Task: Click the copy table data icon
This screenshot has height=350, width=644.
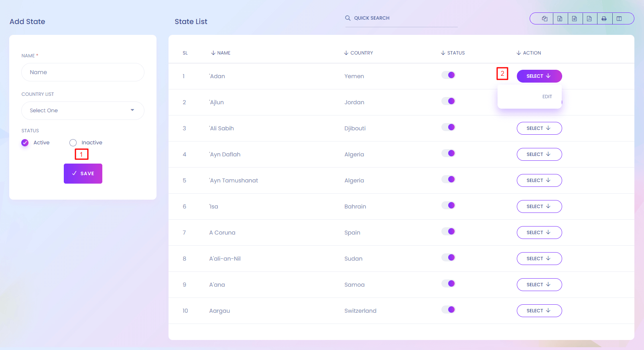Action: pos(544,18)
